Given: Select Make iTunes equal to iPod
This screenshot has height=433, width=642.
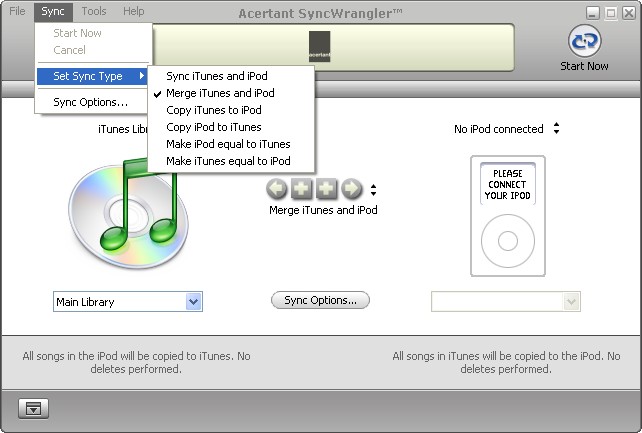Looking at the screenshot, I should pos(231,161).
